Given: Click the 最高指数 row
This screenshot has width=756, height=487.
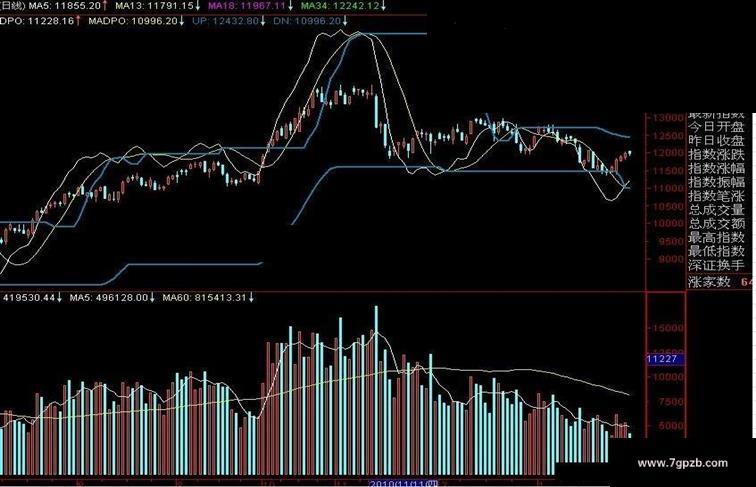Looking at the screenshot, I should tap(716, 238).
